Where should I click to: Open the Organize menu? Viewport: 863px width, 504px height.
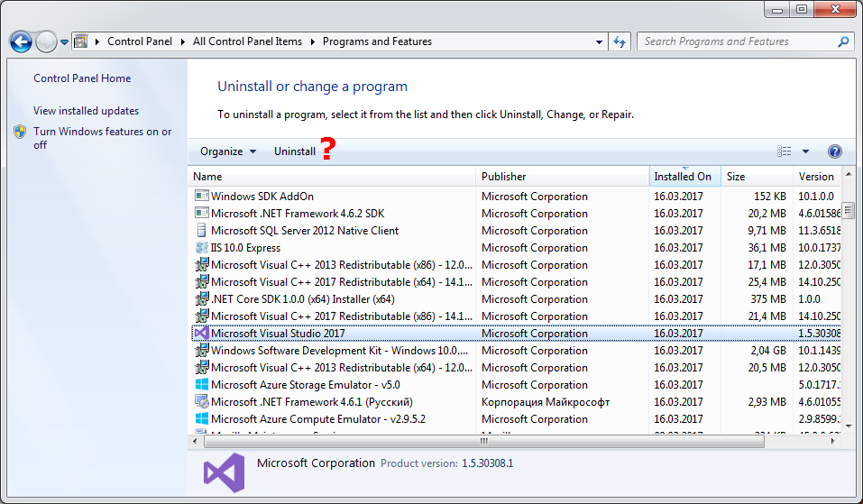coord(228,151)
